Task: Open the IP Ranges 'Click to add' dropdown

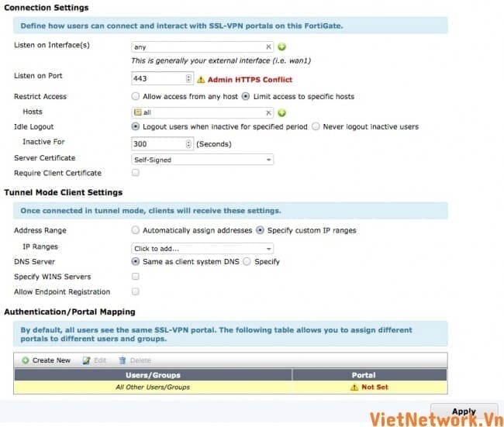Action: click(x=202, y=249)
